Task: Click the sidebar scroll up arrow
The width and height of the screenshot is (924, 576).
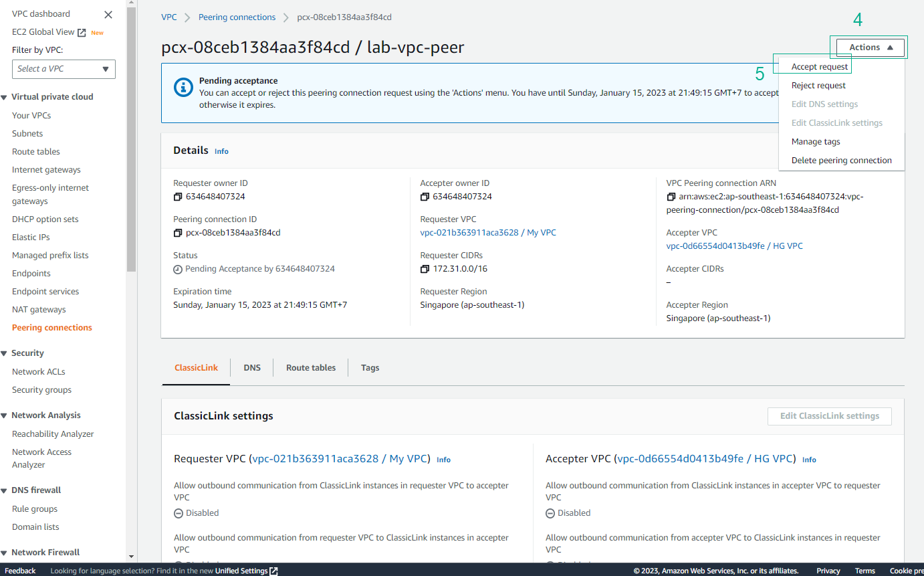Action: click(131, 4)
